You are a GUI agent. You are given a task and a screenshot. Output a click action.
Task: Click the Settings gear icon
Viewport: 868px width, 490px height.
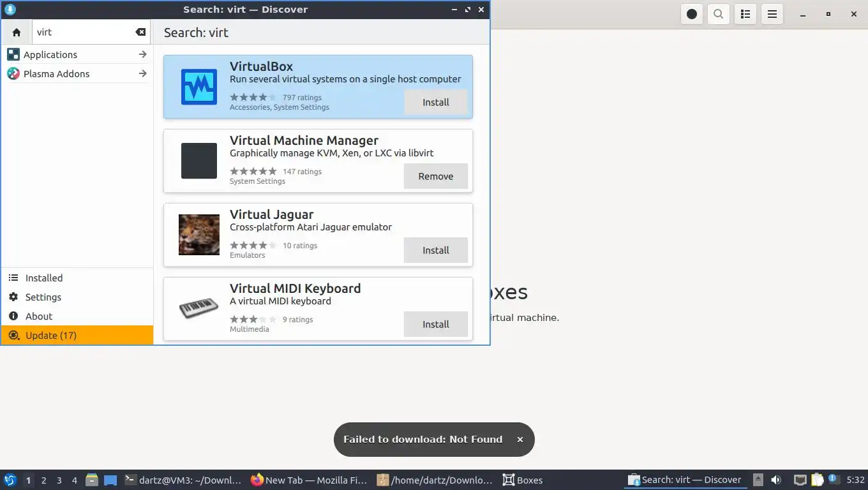pyautogui.click(x=13, y=297)
